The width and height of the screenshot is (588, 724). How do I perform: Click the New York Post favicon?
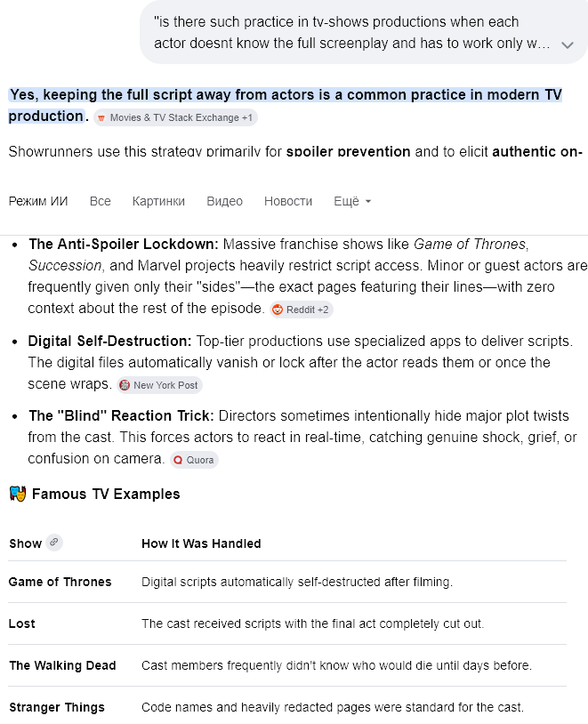125,385
